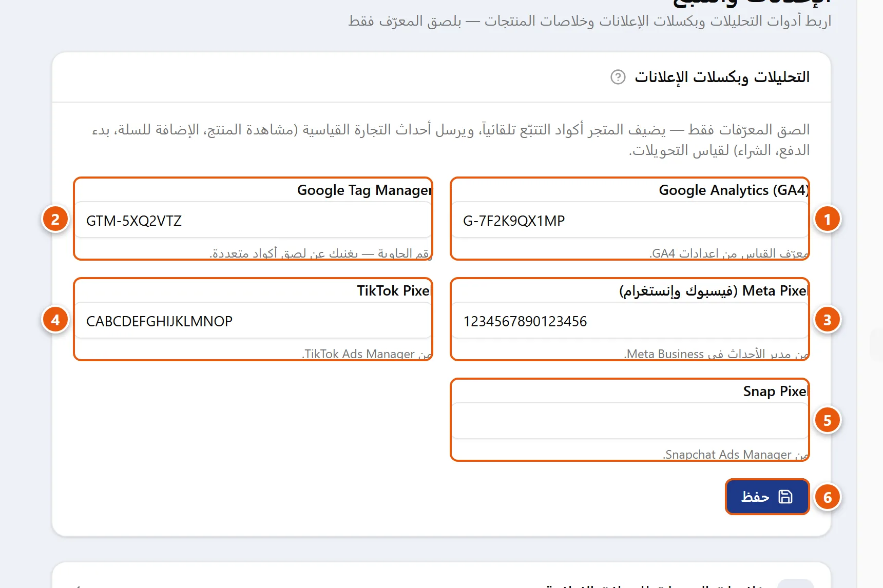
Task: Click the description paragraph starting الصق المعرّفات فقط
Action: pyautogui.click(x=451, y=140)
